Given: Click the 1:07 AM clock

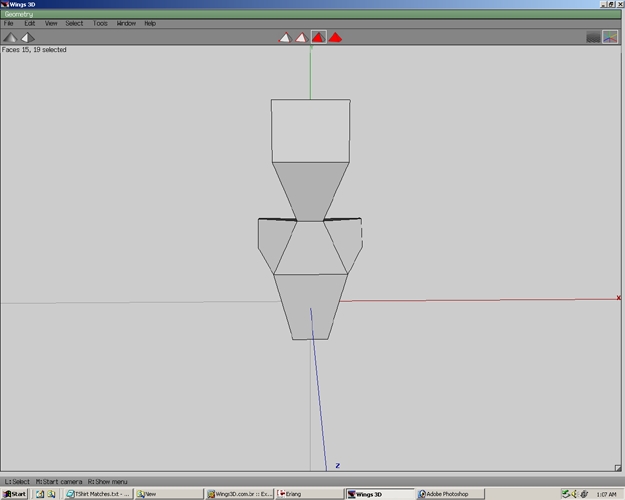Looking at the screenshot, I should coord(606,494).
